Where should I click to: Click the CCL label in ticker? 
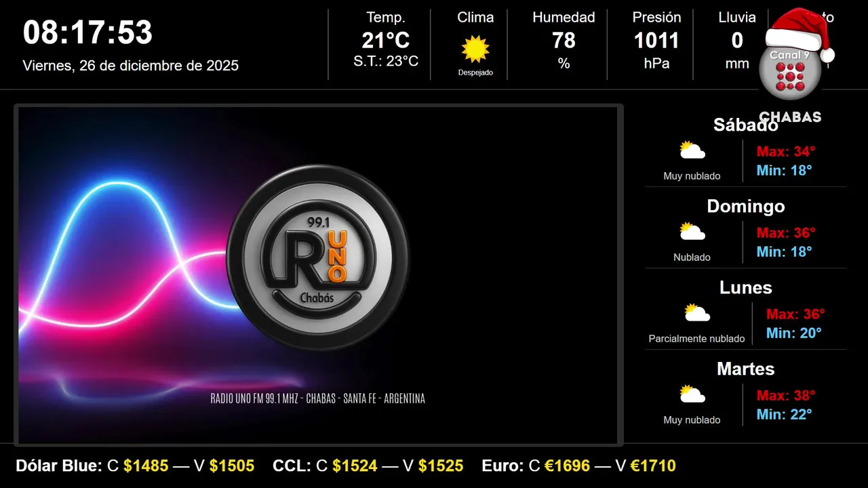pyautogui.click(x=292, y=466)
